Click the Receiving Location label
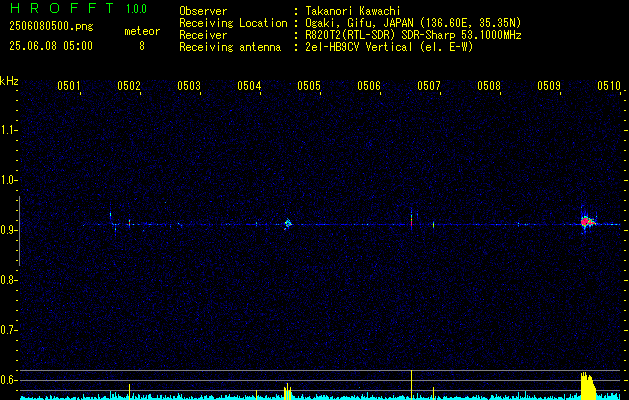This screenshot has width=629, height=400. tap(233, 23)
